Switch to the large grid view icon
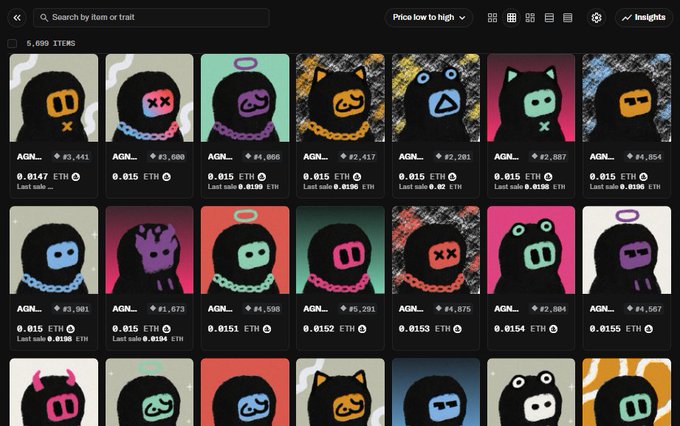This screenshot has width=680, height=426. coord(492,18)
